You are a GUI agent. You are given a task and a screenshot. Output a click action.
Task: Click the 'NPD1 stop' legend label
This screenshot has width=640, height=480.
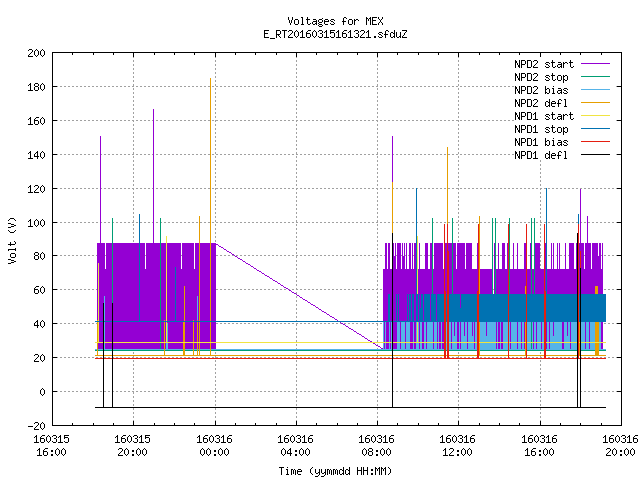pos(541,129)
